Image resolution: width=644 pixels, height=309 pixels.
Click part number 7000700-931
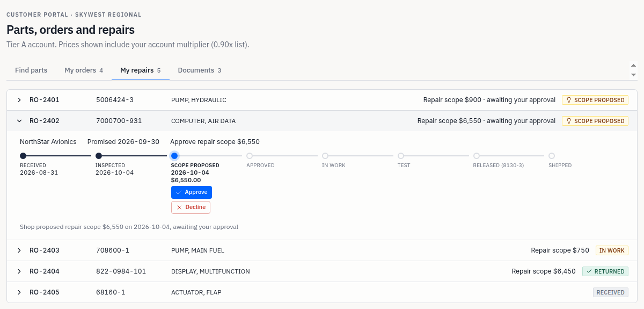(x=119, y=121)
